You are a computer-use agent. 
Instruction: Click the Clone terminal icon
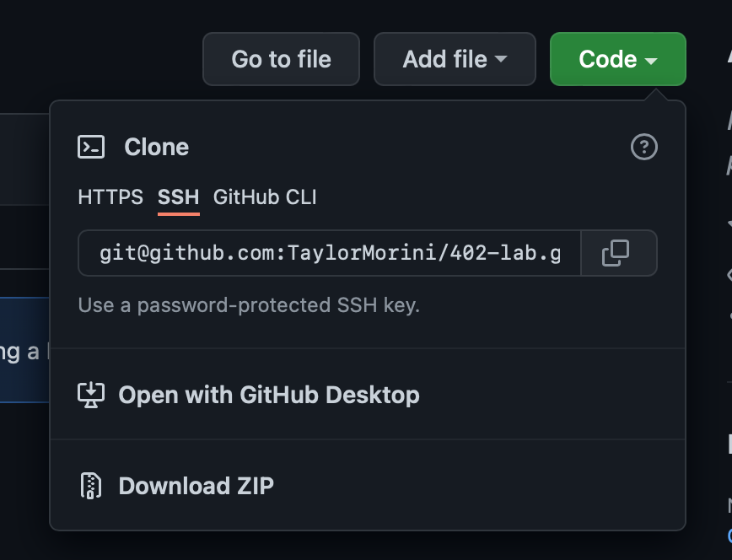coord(91,147)
